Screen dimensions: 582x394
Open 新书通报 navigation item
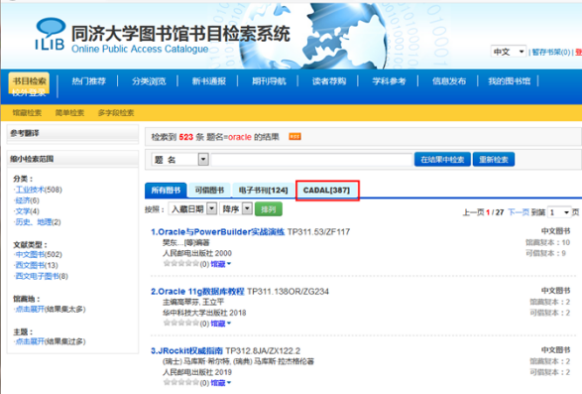coord(209,81)
